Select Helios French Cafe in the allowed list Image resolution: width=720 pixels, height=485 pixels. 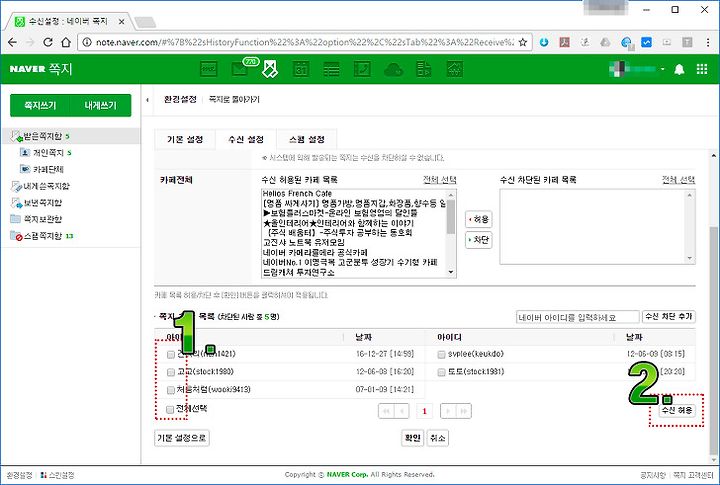297,193
